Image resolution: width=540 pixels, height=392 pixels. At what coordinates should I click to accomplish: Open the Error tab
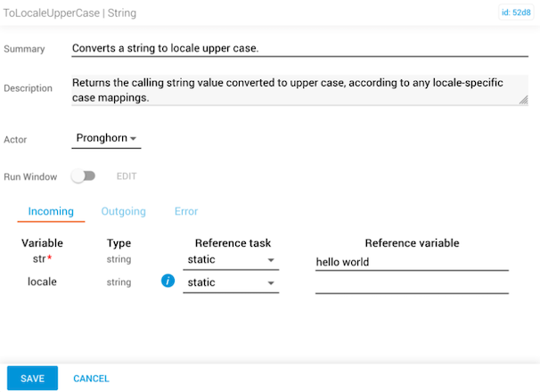pos(186,211)
